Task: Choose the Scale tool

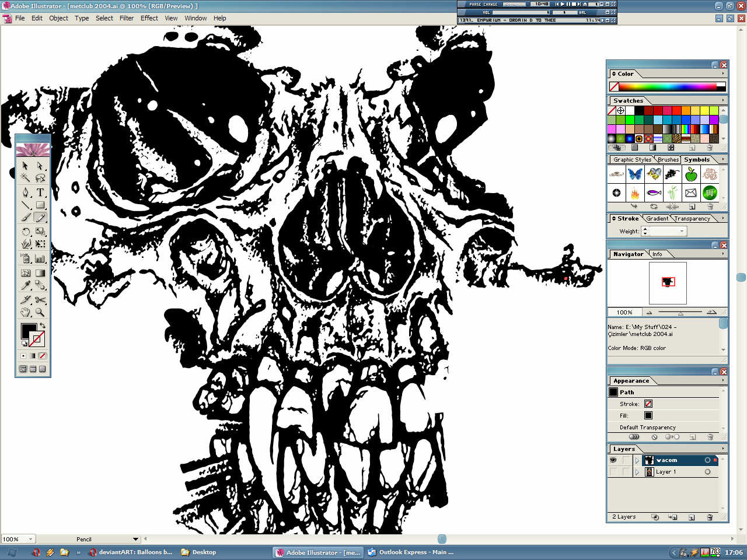Action: (40, 232)
